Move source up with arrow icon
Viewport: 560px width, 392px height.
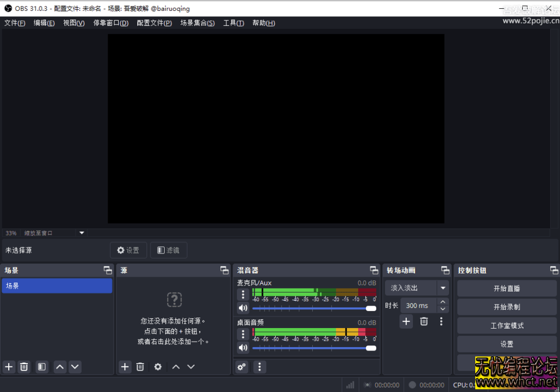click(x=176, y=367)
